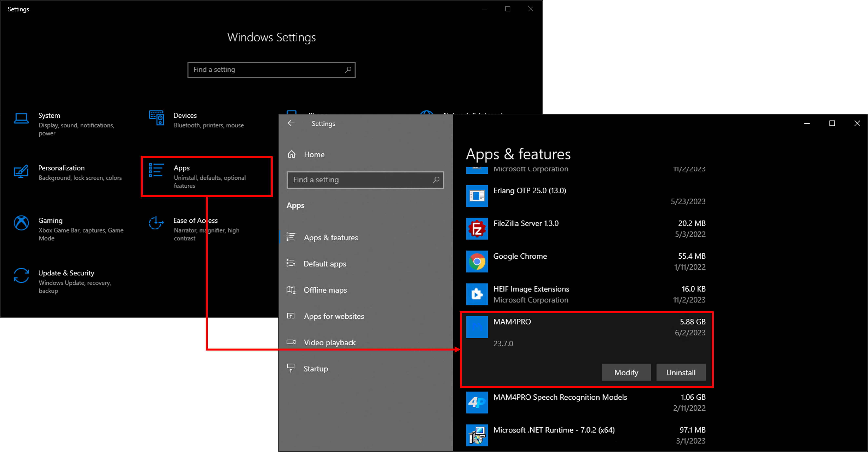Screen dimensions: 868x452
Task: Select the Erlang OTP 25.0 (13.0) entry
Action: pos(586,196)
